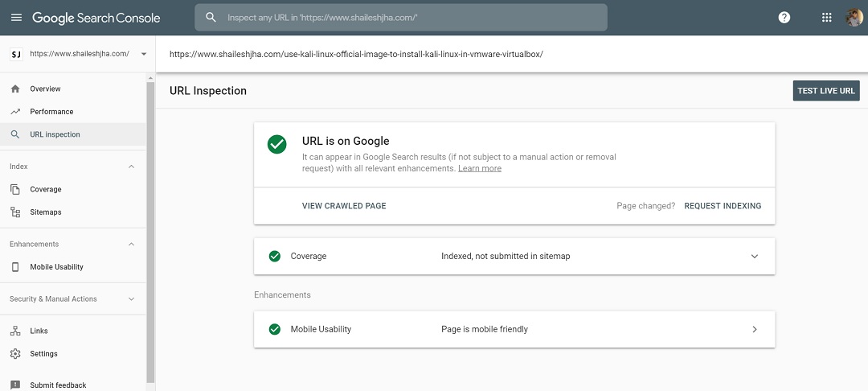This screenshot has width=868, height=391.
Task: Click REQUEST INDEXING
Action: point(723,205)
